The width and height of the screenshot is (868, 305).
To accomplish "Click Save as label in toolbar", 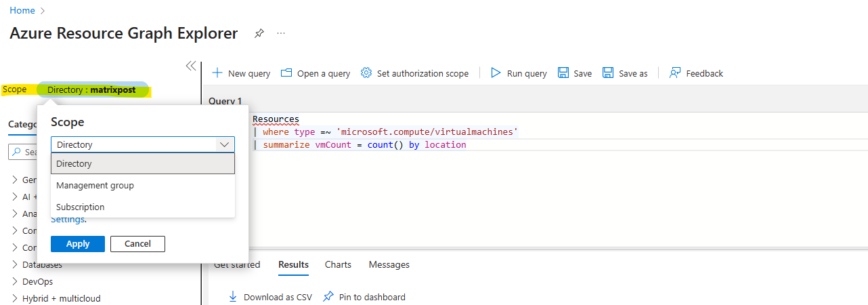I will 633,73.
